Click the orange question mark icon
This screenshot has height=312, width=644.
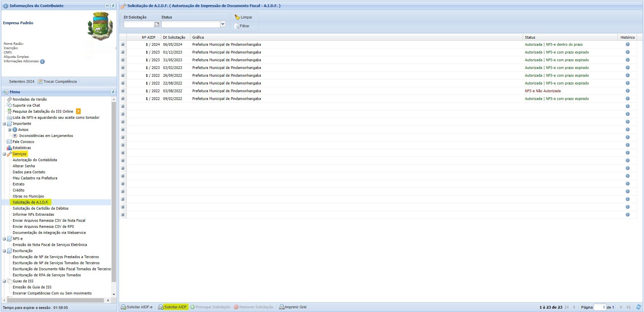(x=78, y=111)
